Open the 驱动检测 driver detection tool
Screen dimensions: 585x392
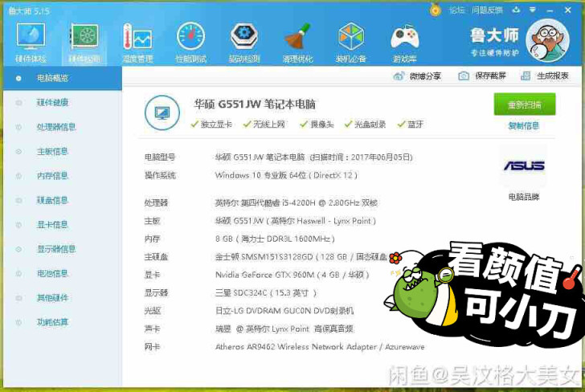point(244,43)
